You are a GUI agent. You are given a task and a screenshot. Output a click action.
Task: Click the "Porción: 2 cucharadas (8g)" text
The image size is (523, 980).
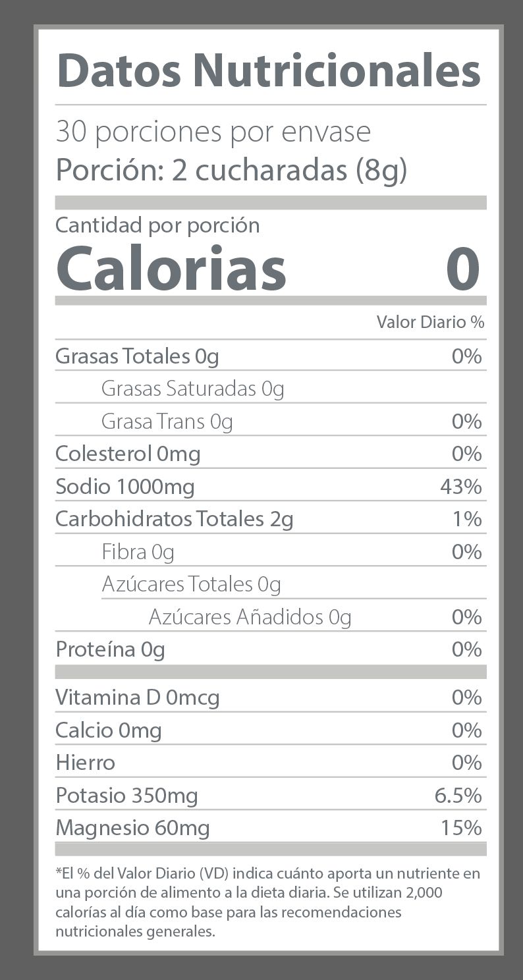pyautogui.click(x=231, y=170)
